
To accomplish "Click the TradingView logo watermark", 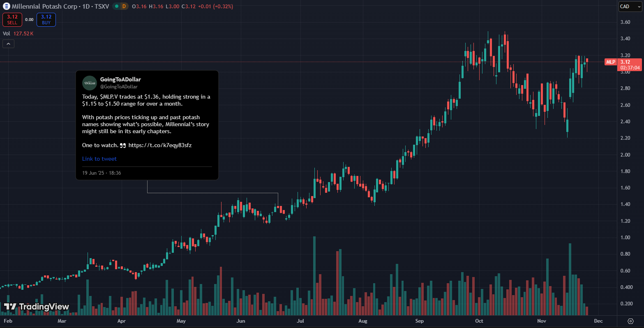I will (x=37, y=307).
